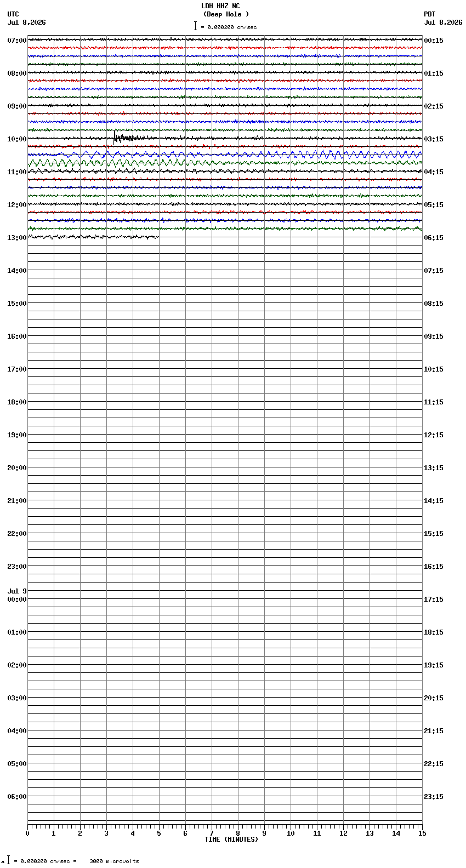Click the amplitude scale bar beside '= 0.000200 cm/sec' at top
The height and width of the screenshot is (868, 466).
pos(195,26)
